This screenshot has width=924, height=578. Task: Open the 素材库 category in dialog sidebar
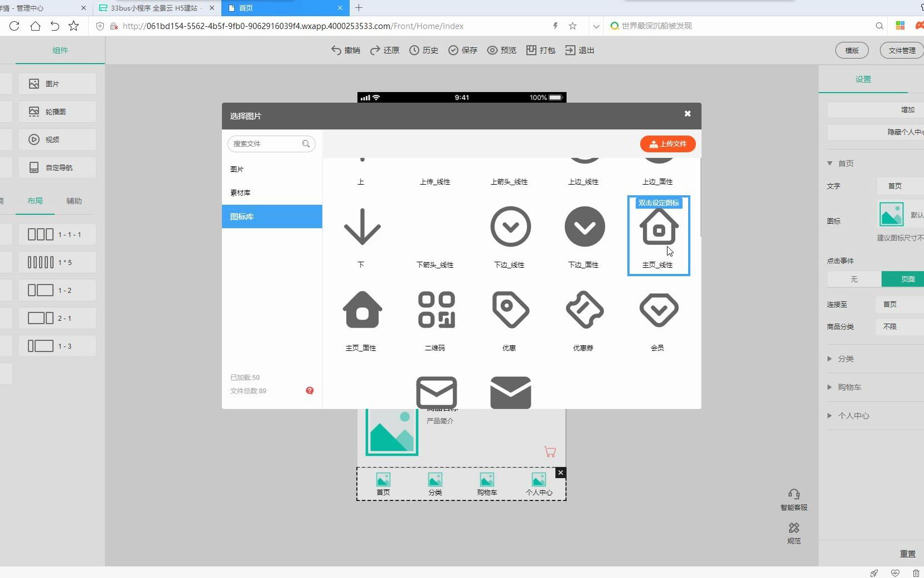272,192
